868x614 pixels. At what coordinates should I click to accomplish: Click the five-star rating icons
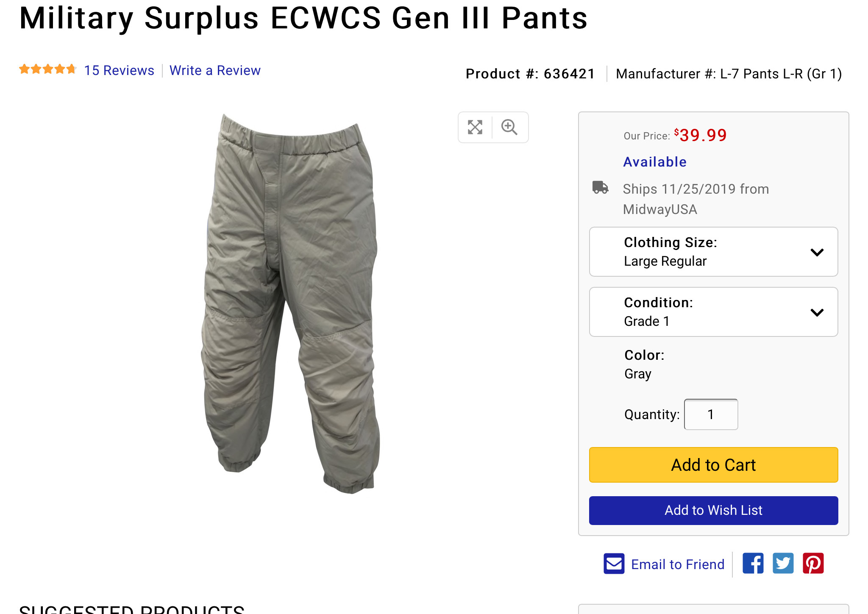(47, 69)
